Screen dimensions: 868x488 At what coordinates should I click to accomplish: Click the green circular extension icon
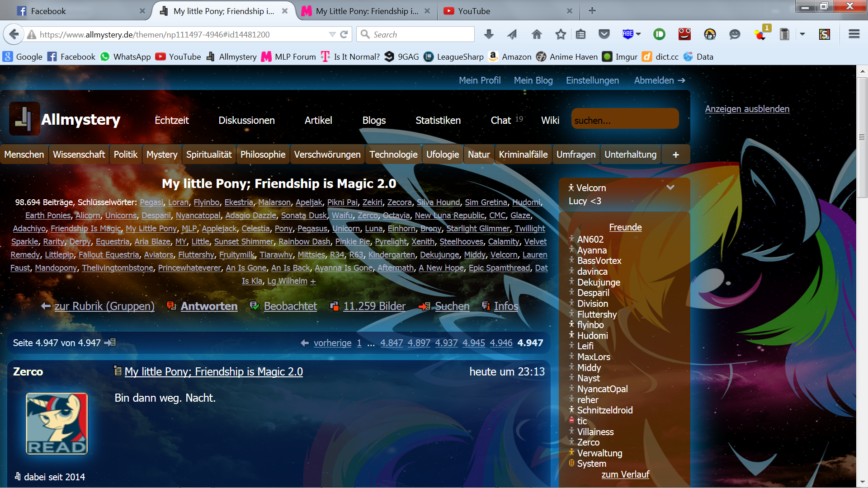click(659, 34)
